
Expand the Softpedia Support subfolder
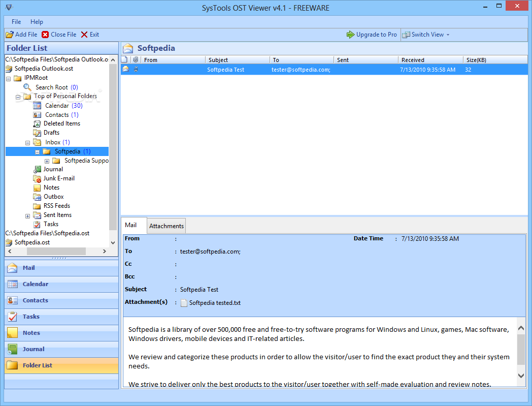(x=47, y=161)
